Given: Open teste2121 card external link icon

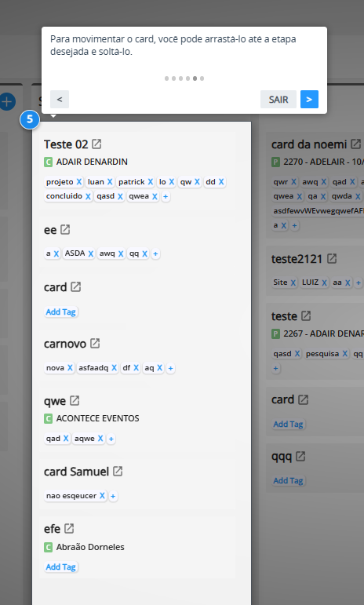Looking at the screenshot, I should (x=332, y=258).
